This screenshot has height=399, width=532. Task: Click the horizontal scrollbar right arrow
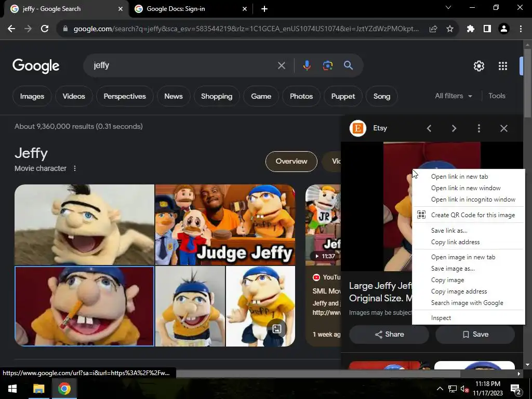[x=518, y=374]
